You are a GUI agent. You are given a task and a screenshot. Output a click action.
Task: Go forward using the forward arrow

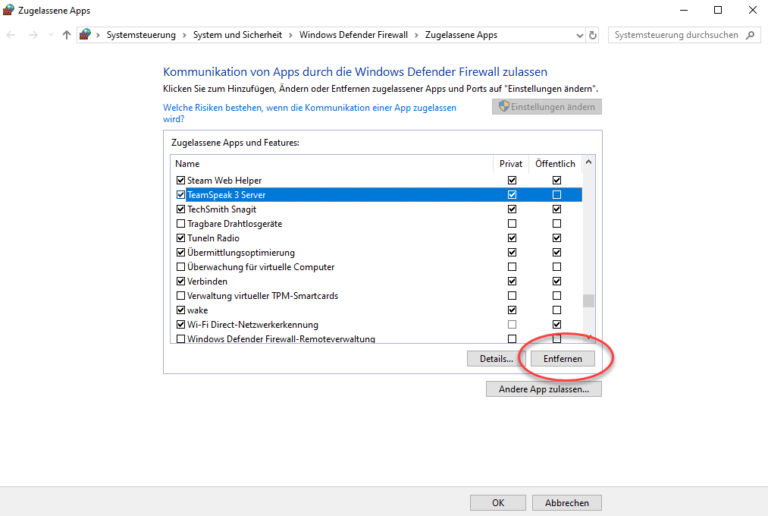[x=33, y=35]
